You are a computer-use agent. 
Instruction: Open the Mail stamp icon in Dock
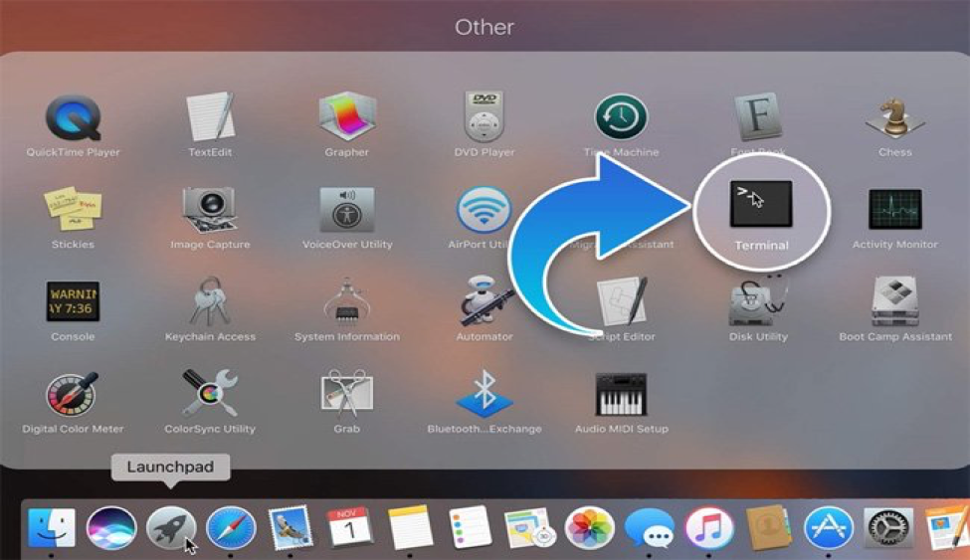click(x=291, y=528)
